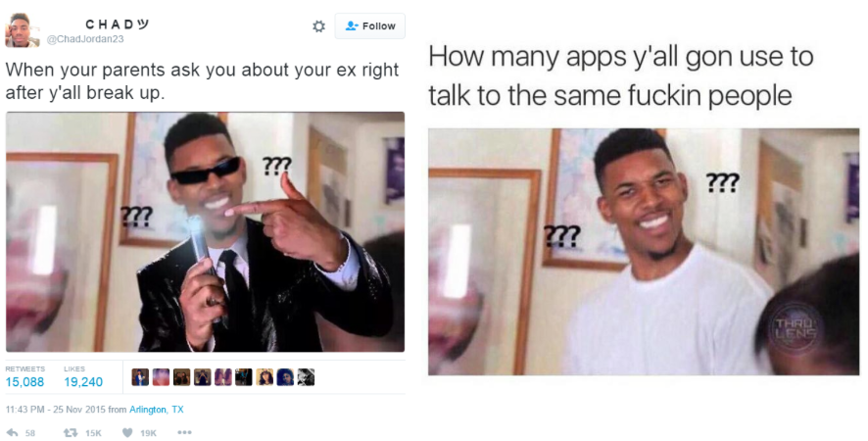Click the last liker avatar thumbnail
The height and width of the screenshot is (441, 868).
306,377
